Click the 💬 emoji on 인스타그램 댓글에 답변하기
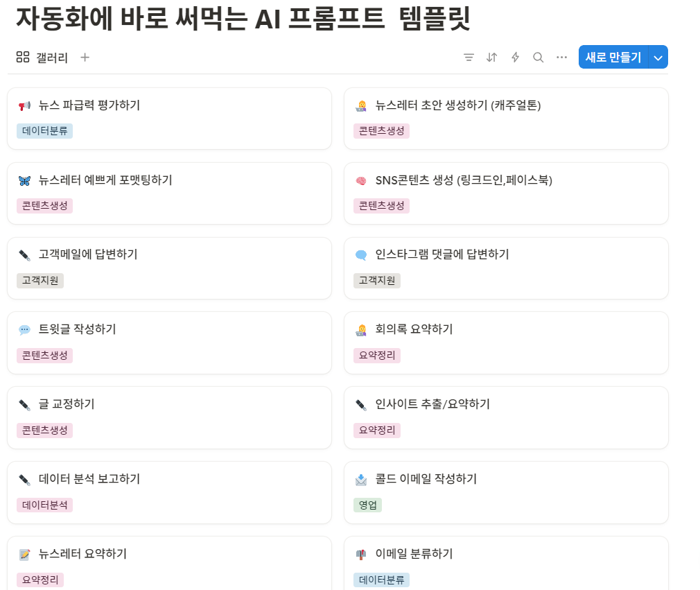The height and width of the screenshot is (590, 700). point(362,255)
